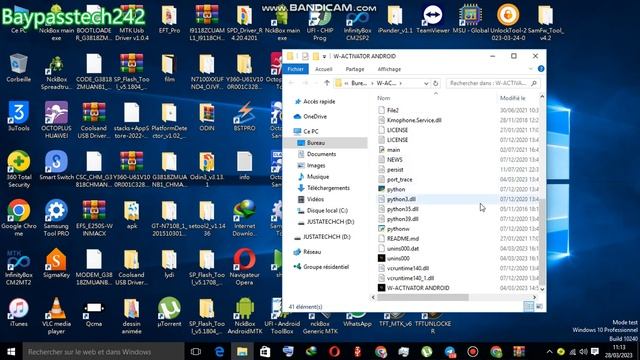Click the Explorer search box
This screenshot has height=360, width=640.
point(493,83)
